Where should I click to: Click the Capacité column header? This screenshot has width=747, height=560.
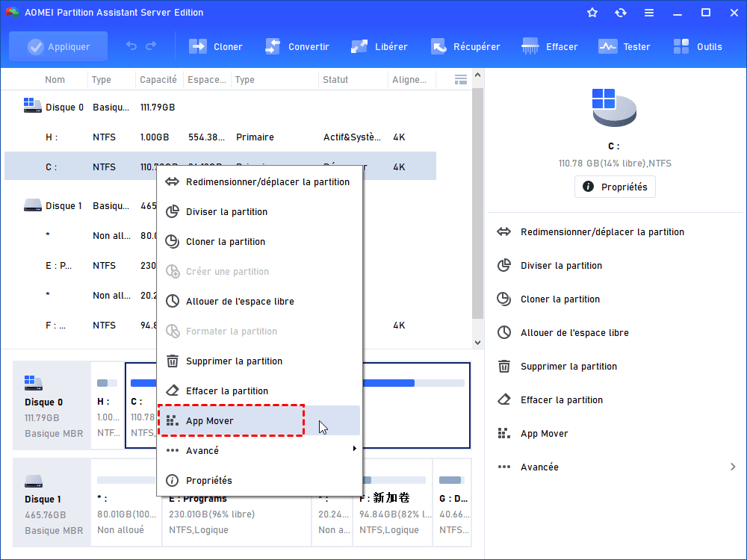coord(158,80)
